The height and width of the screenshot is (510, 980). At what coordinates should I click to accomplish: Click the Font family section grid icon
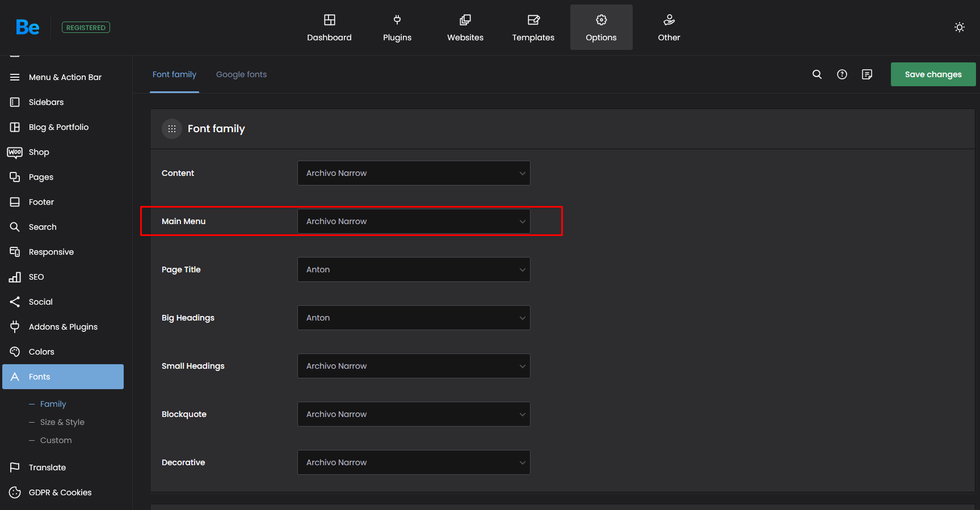[x=172, y=129]
